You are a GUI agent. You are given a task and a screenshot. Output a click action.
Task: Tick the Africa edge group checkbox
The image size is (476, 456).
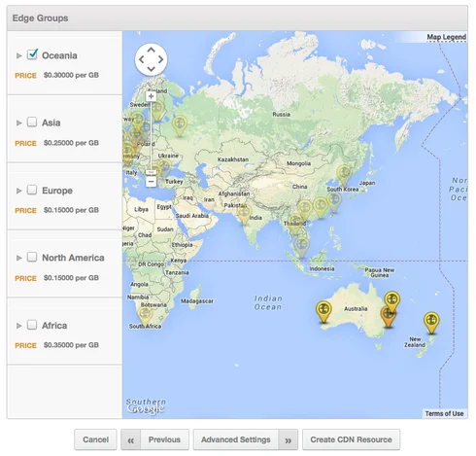click(32, 325)
